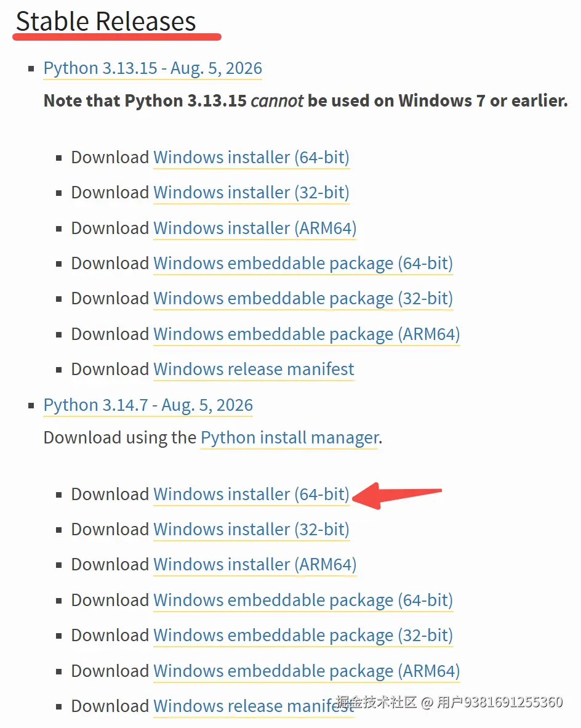Get 32-bit embeddable package for Python 3.14.7

[x=303, y=636]
